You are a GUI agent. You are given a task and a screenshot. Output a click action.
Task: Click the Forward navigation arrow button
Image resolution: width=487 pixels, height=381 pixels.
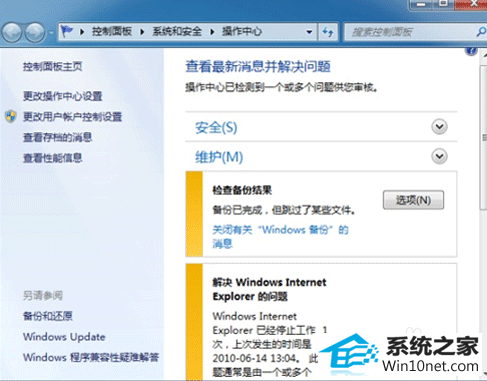(x=35, y=32)
